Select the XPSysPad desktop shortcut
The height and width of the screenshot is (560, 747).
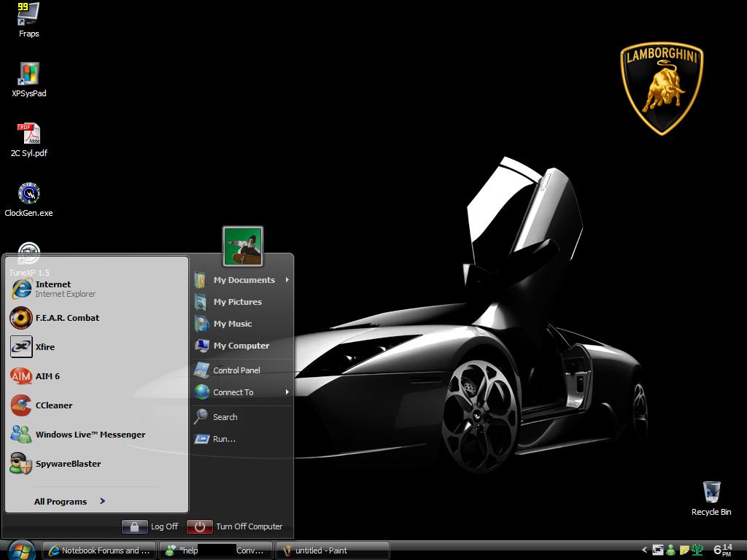(x=28, y=76)
